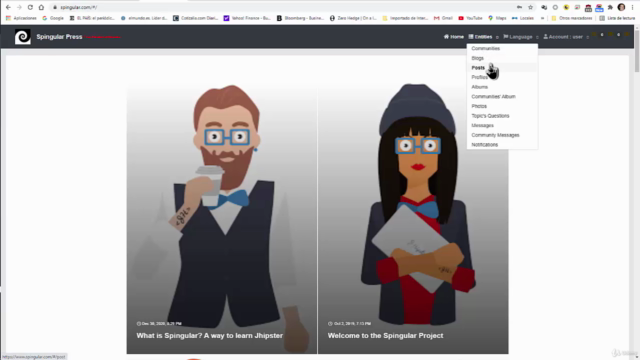Image resolution: width=640 pixels, height=360 pixels.
Task: Select Blogs from Entities menu
Action: click(478, 58)
